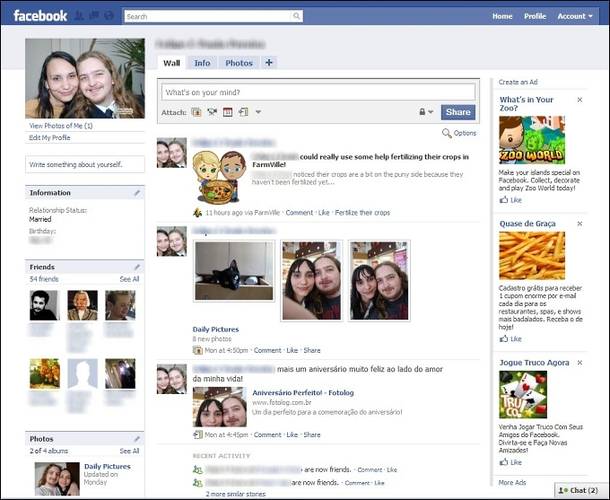Open Aniversário Perfeito! - Fotolog link
610x500 pixels.
coord(303,393)
